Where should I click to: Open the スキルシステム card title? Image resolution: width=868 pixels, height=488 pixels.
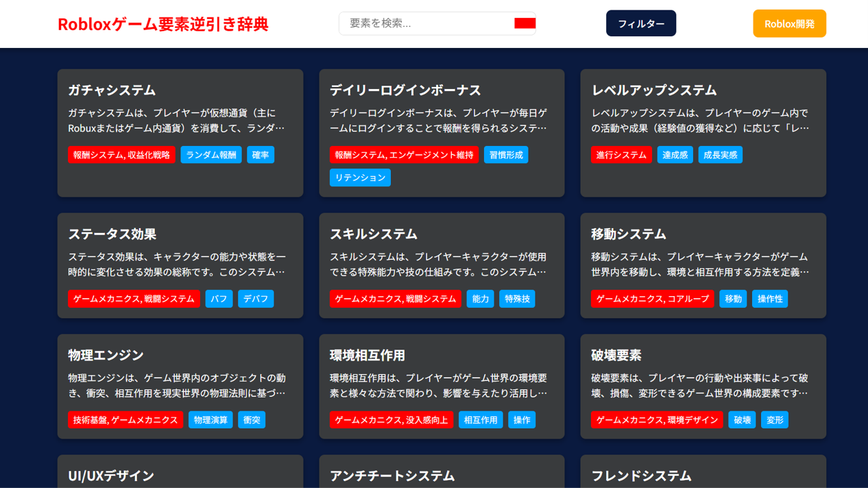coord(373,234)
